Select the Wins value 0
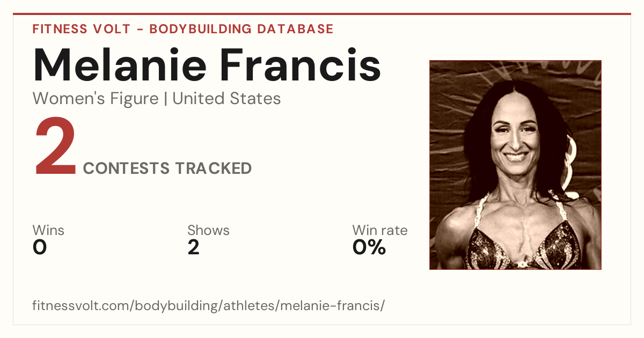This screenshot has height=338, width=644. pyautogui.click(x=40, y=247)
